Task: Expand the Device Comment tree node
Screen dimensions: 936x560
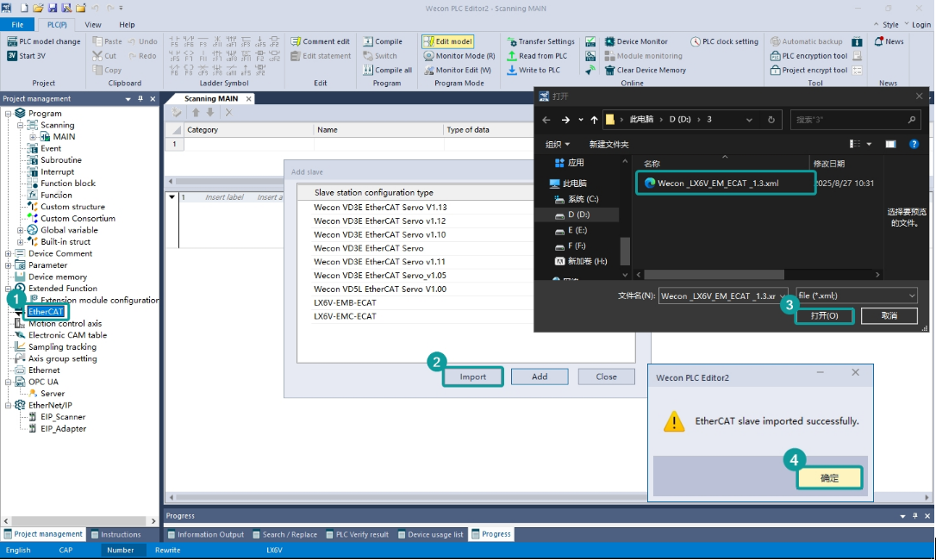Action: pyautogui.click(x=9, y=254)
